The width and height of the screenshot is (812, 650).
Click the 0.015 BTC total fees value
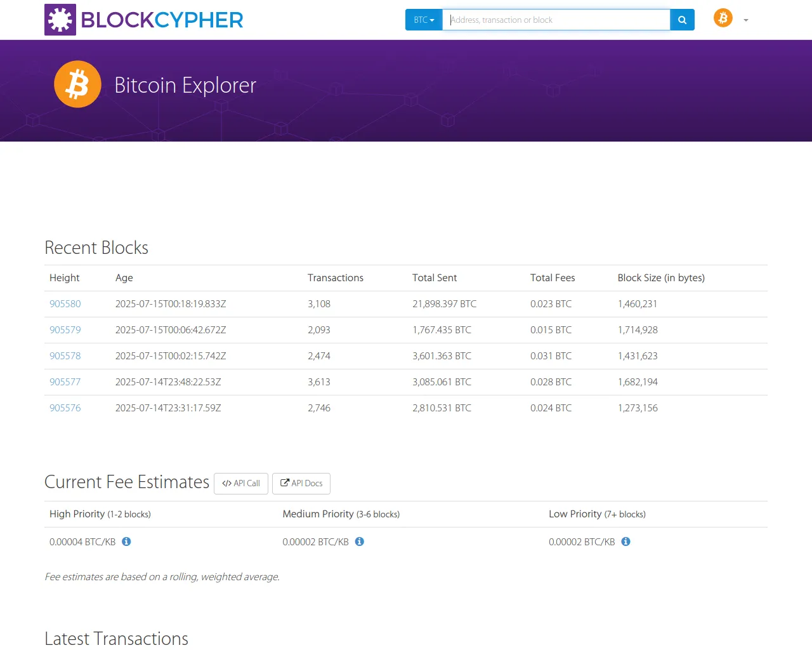(x=551, y=330)
